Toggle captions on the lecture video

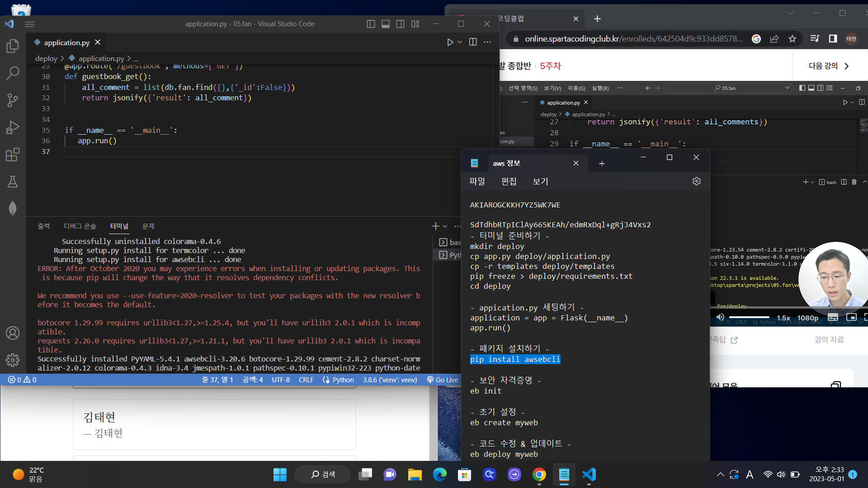click(x=833, y=317)
